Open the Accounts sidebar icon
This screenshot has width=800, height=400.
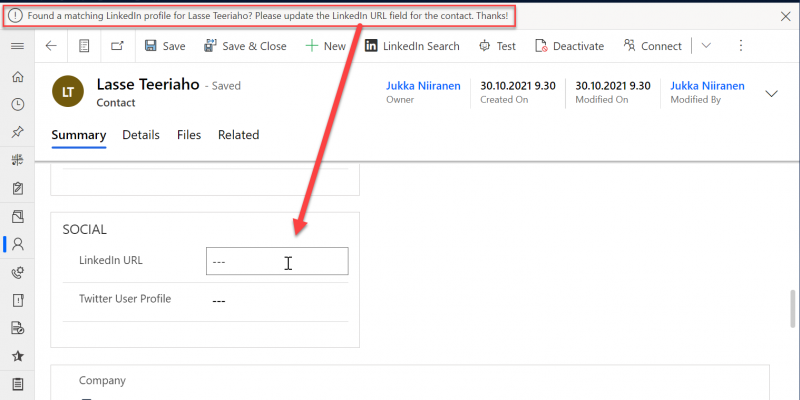click(17, 216)
